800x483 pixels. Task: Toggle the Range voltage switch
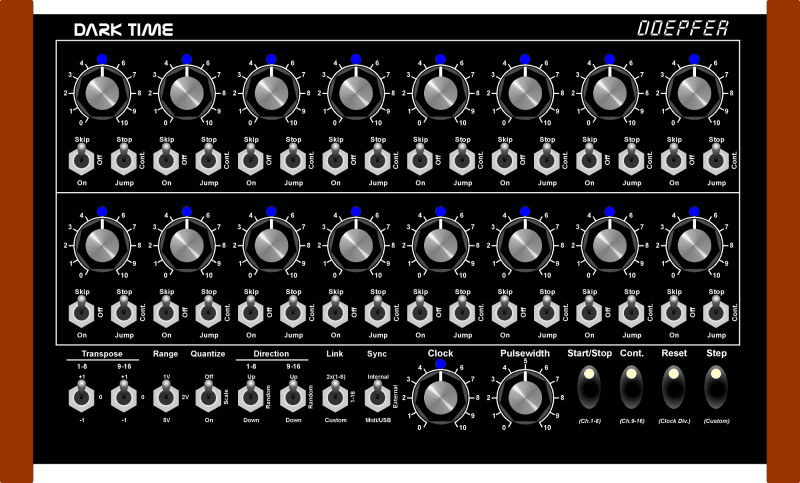point(166,396)
